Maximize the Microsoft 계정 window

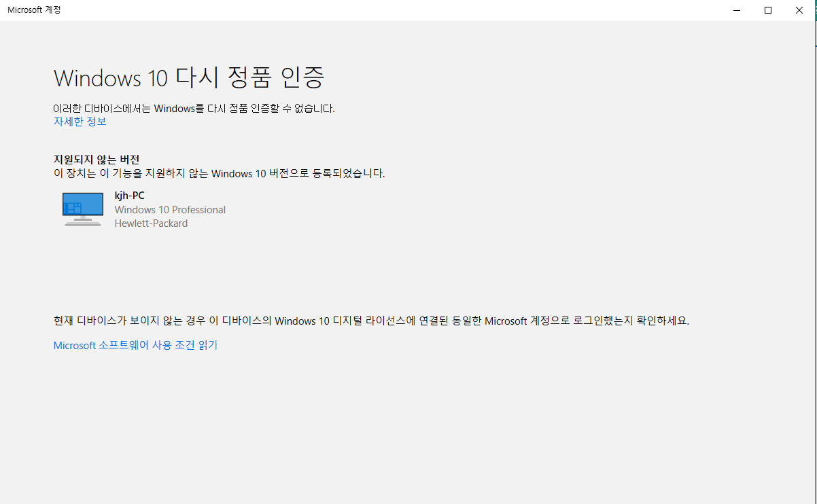point(767,10)
